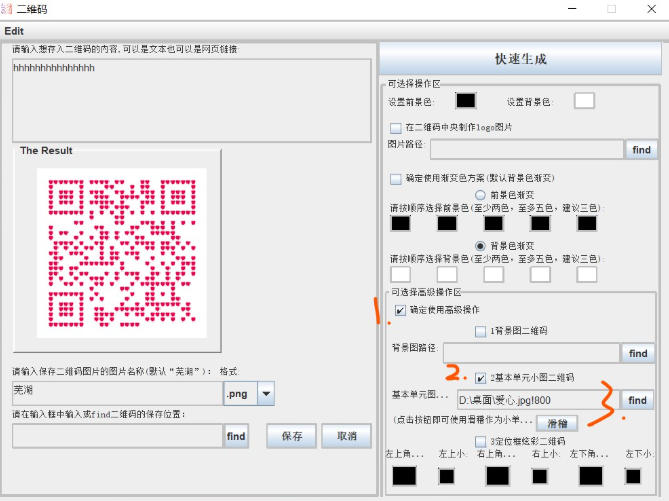
Task: Select the 前景色渐变 radio button
Action: click(x=481, y=195)
